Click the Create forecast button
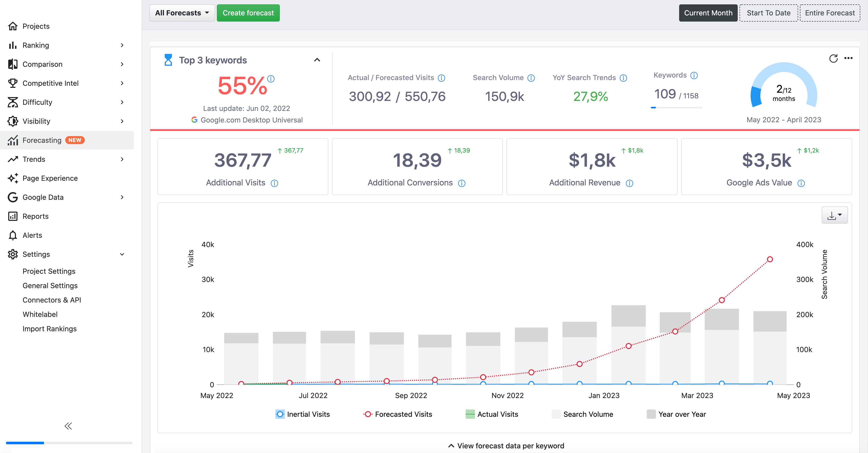Viewport: 868px width, 453px height. coord(248,13)
